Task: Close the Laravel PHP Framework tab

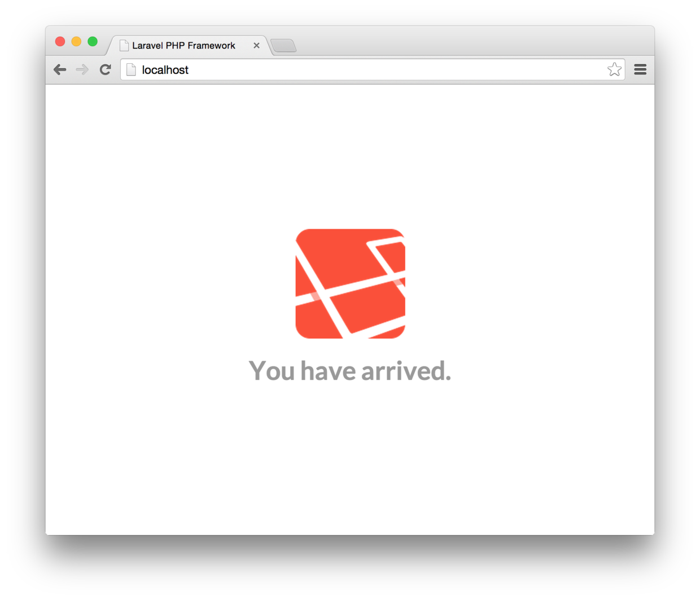Action: [256, 45]
